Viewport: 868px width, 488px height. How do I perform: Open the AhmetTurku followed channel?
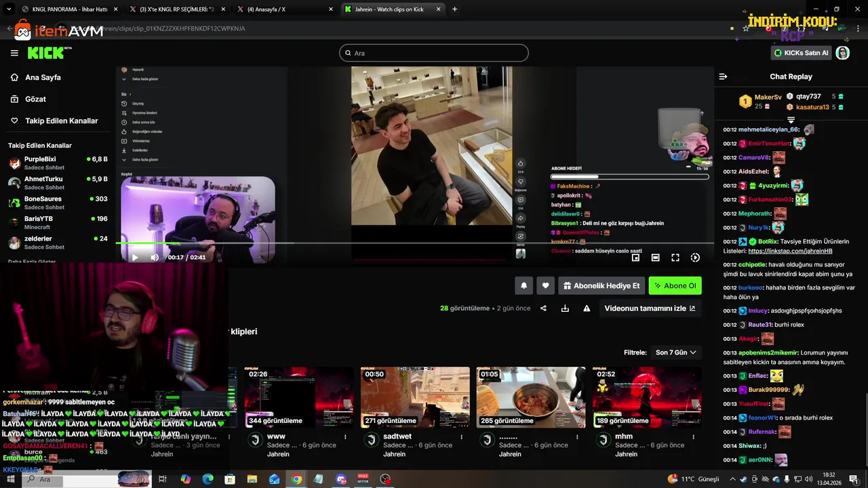pos(58,182)
